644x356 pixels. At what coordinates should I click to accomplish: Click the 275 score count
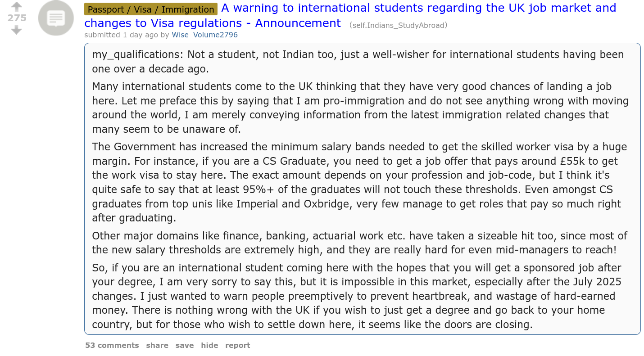click(17, 18)
